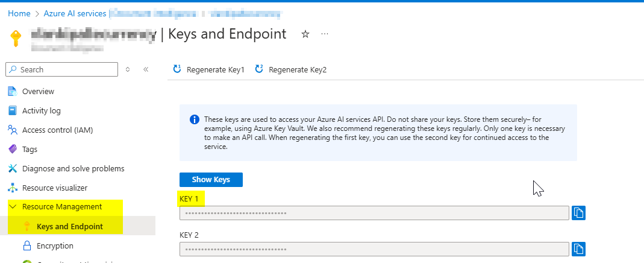Click the Encryption lock icon
This screenshot has width=644, height=263.
point(27,246)
